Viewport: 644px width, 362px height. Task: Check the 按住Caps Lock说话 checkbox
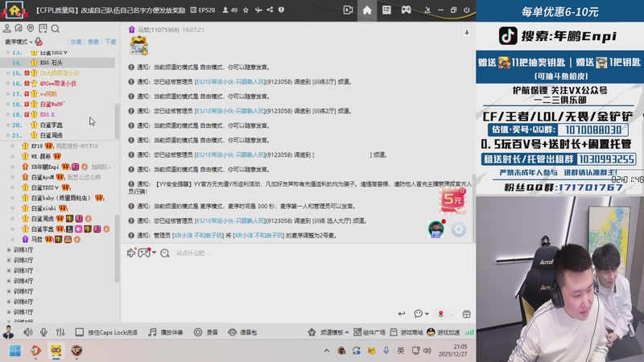point(79,332)
